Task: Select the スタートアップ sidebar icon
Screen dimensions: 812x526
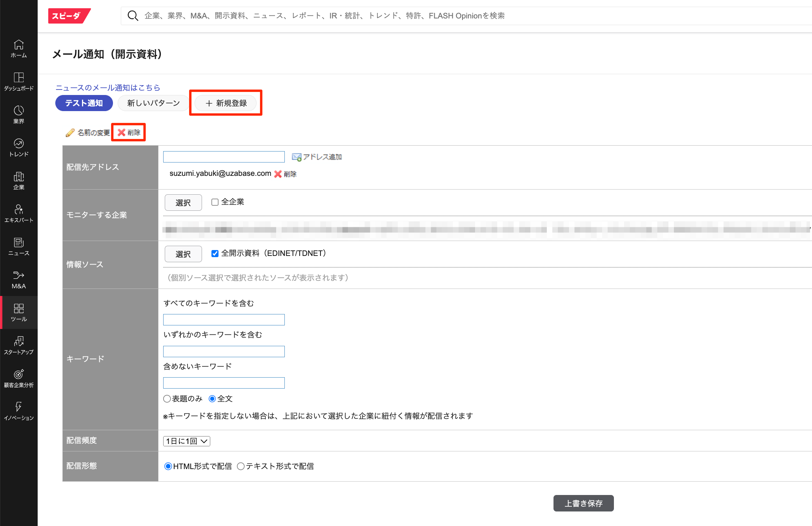Action: [18, 345]
